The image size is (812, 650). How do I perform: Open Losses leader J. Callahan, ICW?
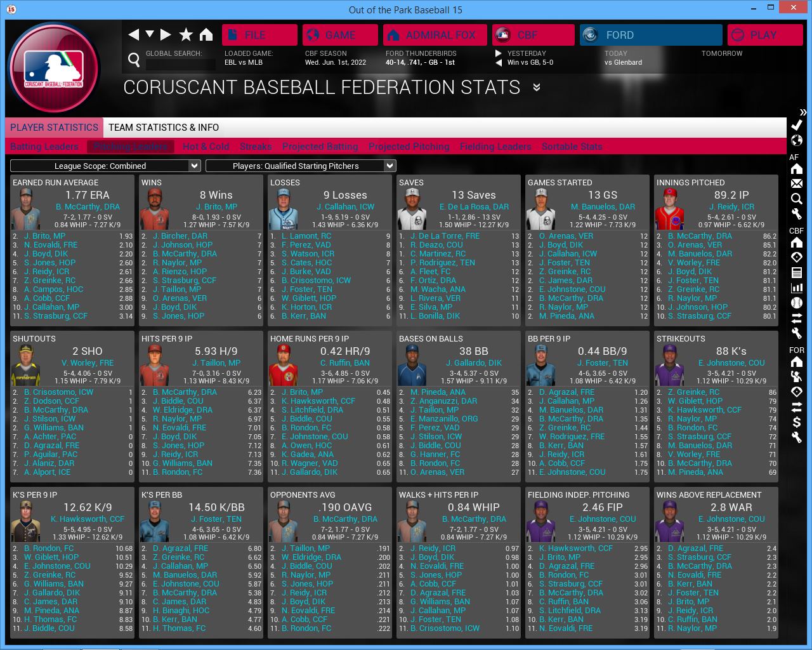pyautogui.click(x=345, y=207)
